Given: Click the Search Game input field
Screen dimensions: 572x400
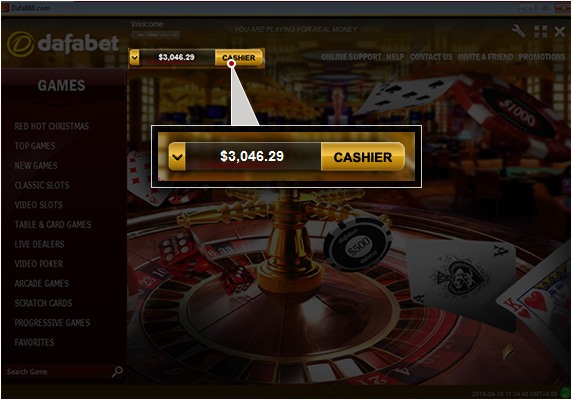Looking at the screenshot, I should 58,372.
